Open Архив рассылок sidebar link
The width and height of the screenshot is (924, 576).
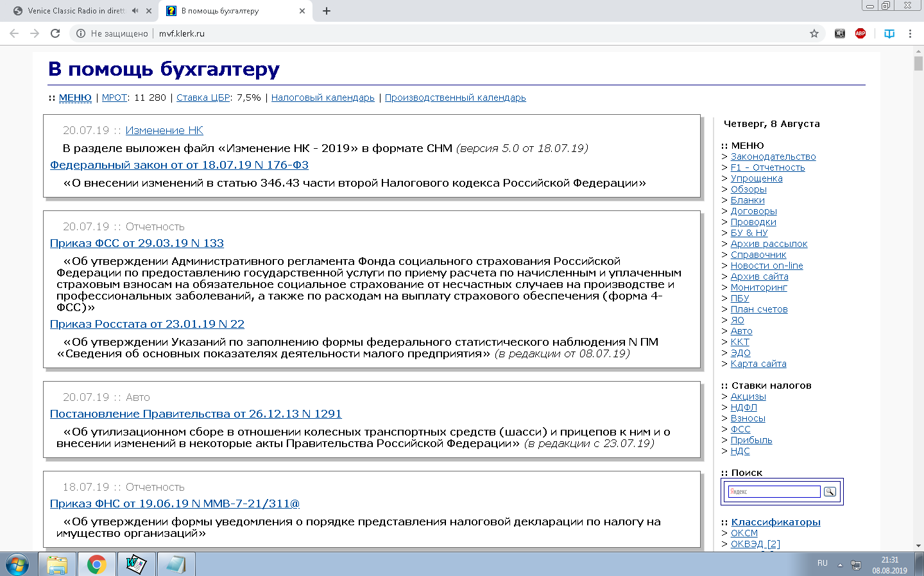(x=769, y=244)
